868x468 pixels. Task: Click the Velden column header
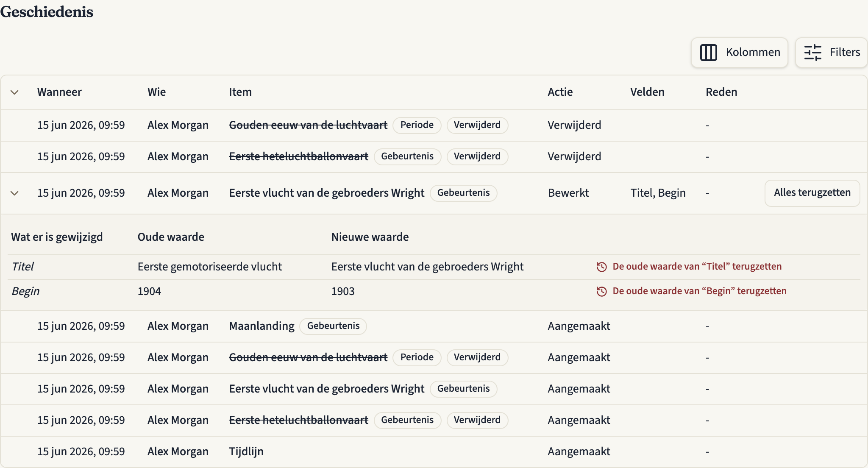tap(647, 92)
